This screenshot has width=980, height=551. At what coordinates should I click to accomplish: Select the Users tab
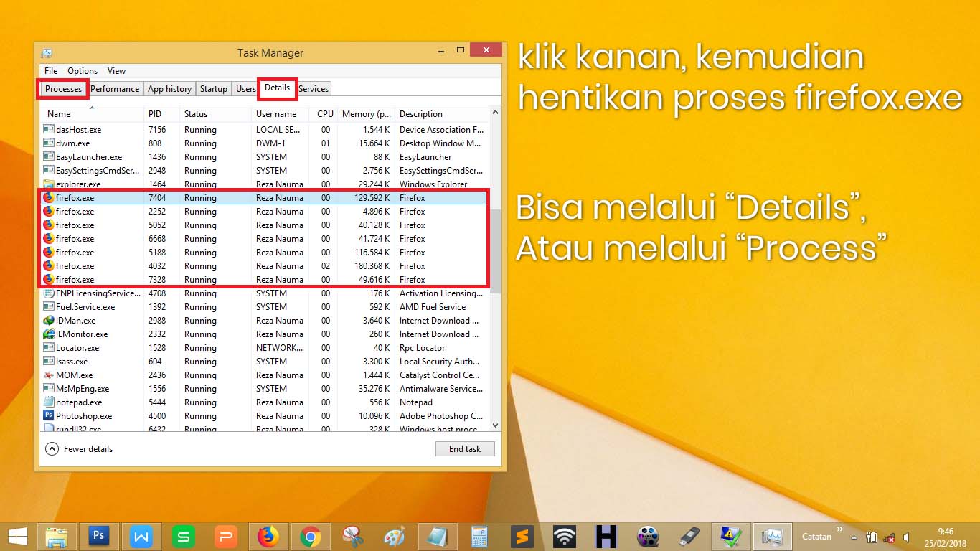pyautogui.click(x=245, y=89)
